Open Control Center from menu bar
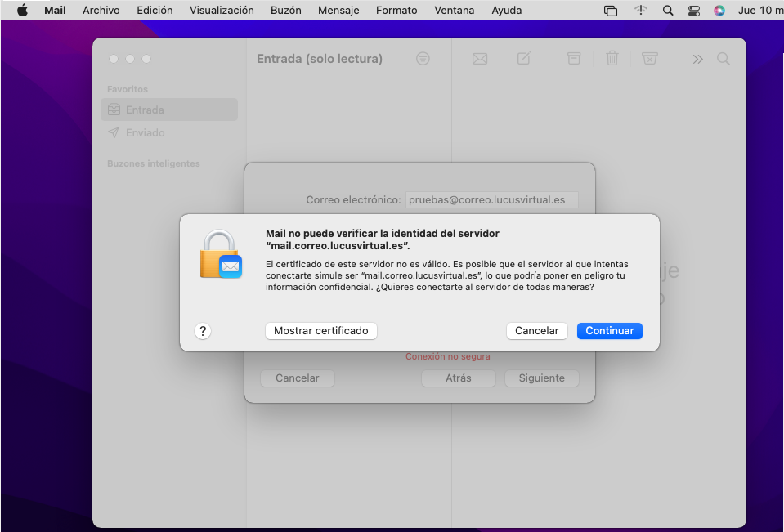This screenshot has height=532, width=784. coord(693,11)
